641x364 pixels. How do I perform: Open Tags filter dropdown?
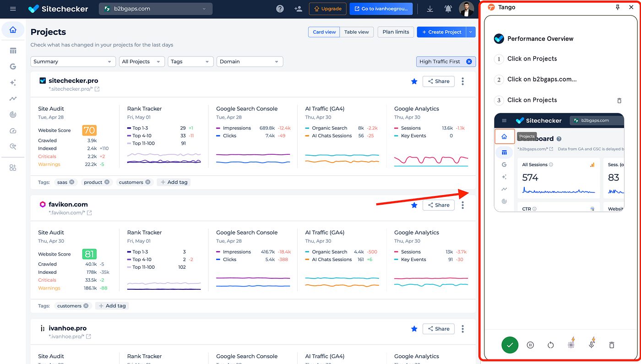(190, 61)
